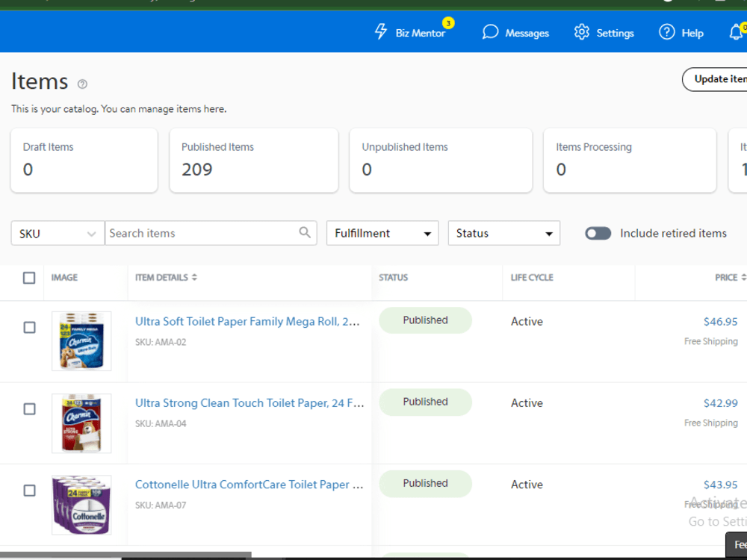
Task: Click the horizontal scrollbar at bottom
Action: [125, 555]
